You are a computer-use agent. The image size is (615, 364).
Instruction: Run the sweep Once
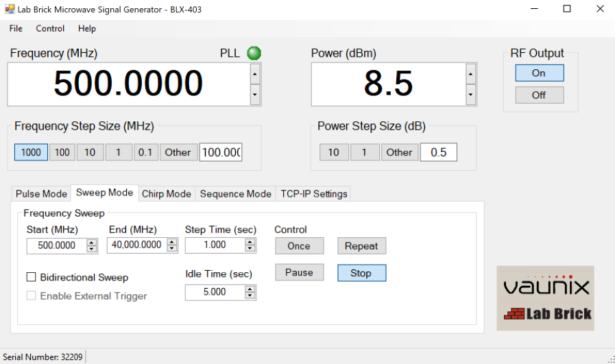pyautogui.click(x=299, y=246)
